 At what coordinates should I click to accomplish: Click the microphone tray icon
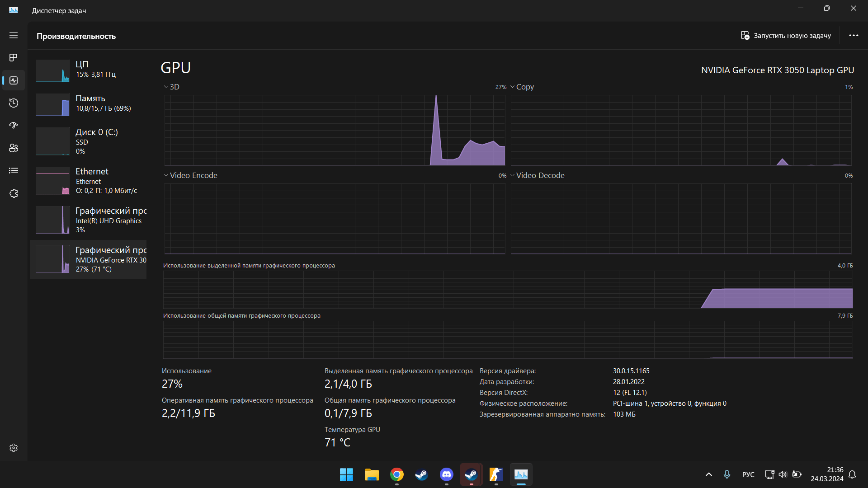point(727,474)
